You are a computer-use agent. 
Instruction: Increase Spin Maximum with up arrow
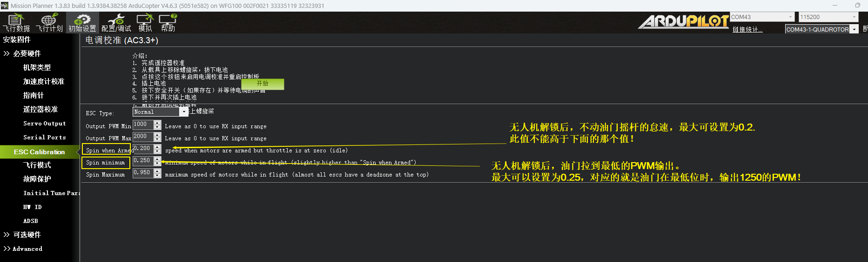click(157, 171)
